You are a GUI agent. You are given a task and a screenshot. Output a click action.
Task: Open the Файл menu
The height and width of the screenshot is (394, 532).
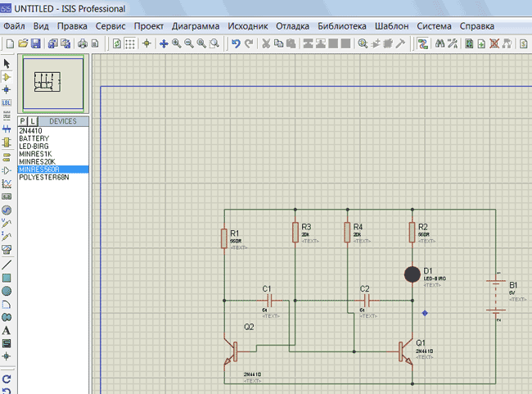click(x=14, y=26)
